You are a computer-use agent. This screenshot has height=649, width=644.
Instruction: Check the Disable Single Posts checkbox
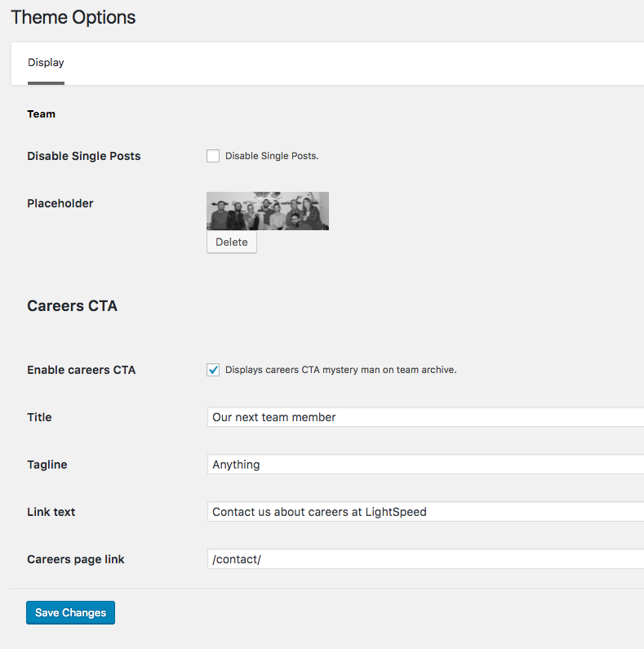pos(213,156)
